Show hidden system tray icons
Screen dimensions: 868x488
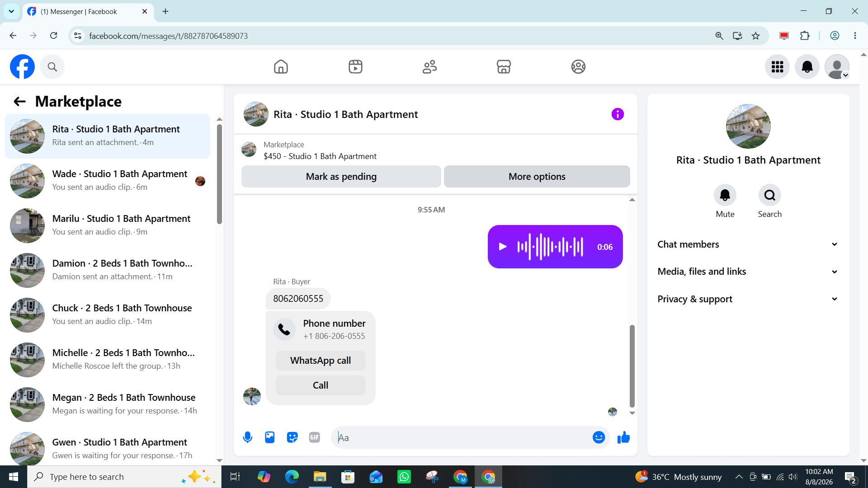click(x=739, y=477)
